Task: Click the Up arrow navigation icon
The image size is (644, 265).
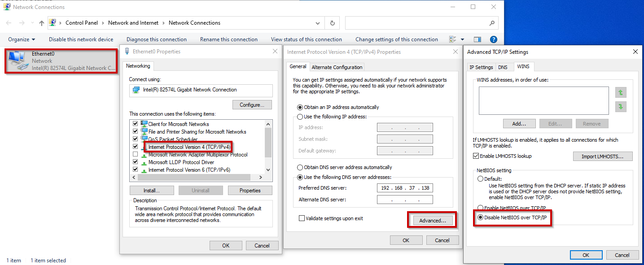Action: 42,23
